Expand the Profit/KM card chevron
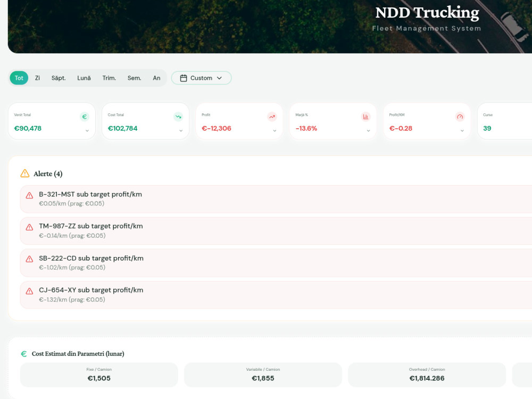The image size is (532, 399). (x=462, y=131)
